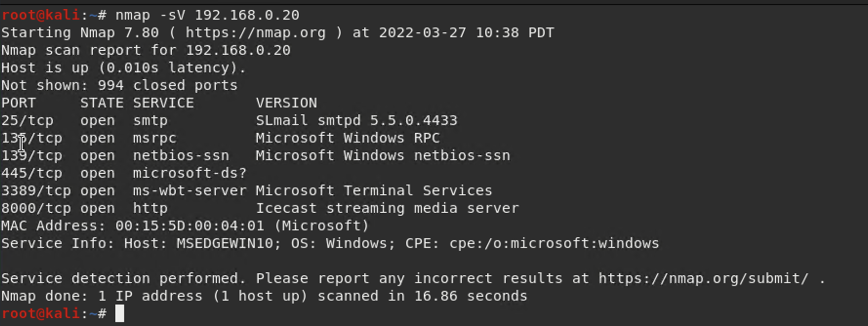Click the MSEDGEWIN10 hostname text
This screenshot has width=868, height=326.
(225, 244)
